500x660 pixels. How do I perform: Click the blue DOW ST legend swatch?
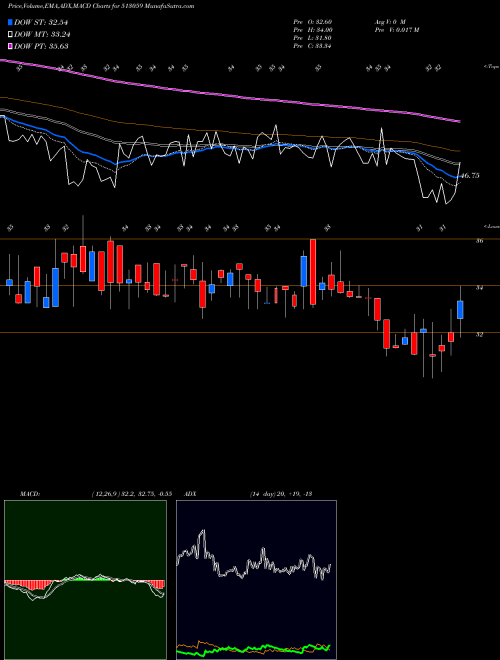[10, 22]
